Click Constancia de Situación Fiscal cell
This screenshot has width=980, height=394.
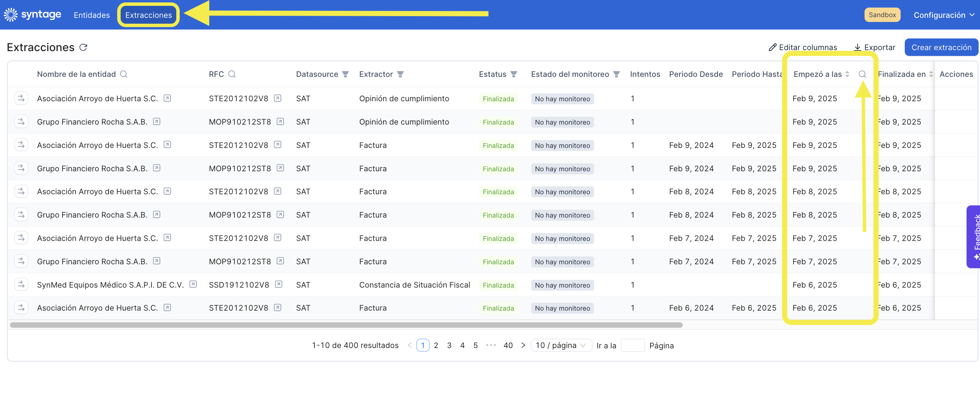(415, 285)
